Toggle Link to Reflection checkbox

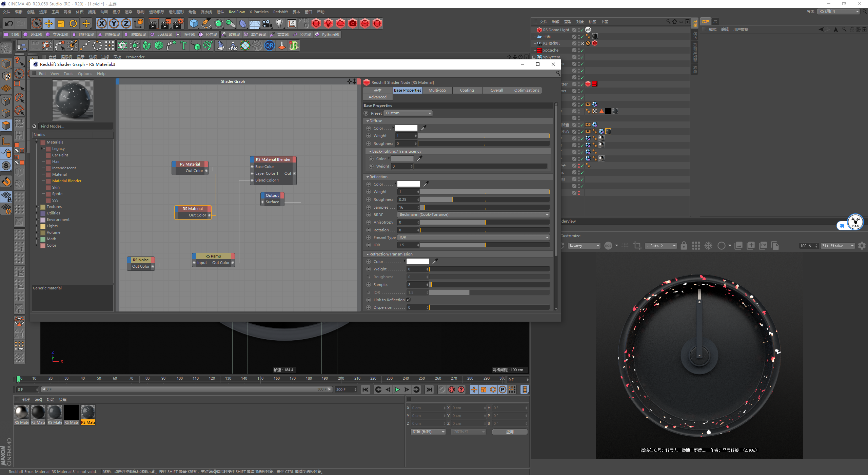click(409, 300)
